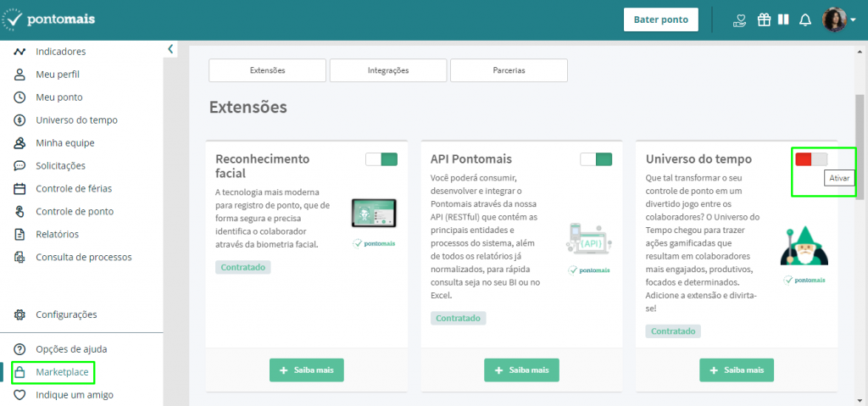Click the Marketplace bag icon

[20, 372]
